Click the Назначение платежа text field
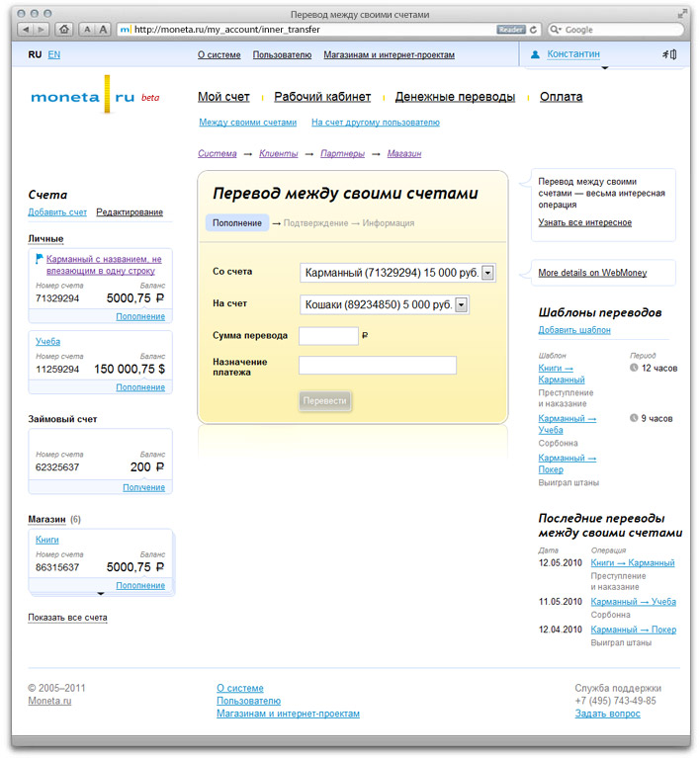Screen dimensions: 700x758 [377, 366]
